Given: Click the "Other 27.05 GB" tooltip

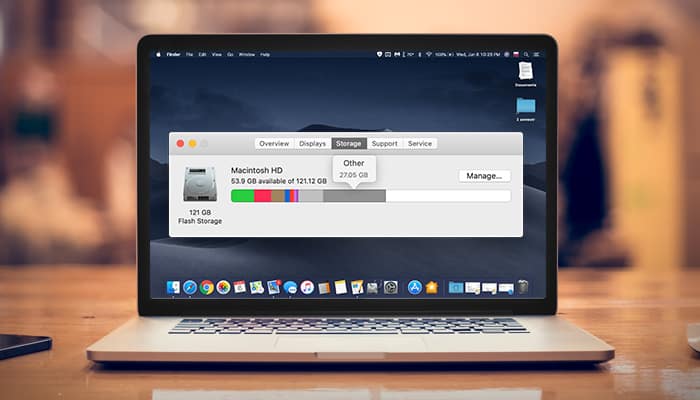Looking at the screenshot, I should point(354,169).
